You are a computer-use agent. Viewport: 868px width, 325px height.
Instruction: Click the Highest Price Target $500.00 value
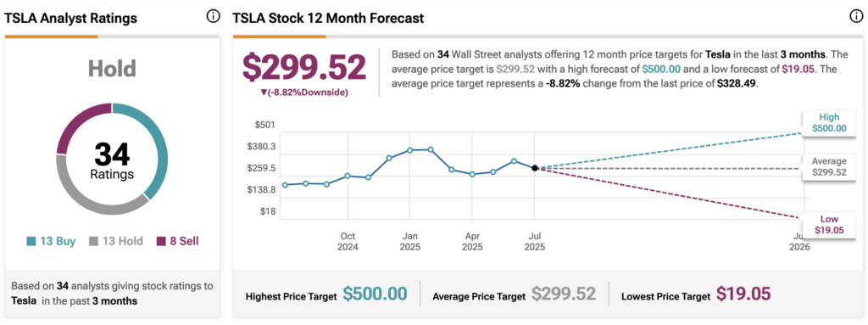[375, 294]
